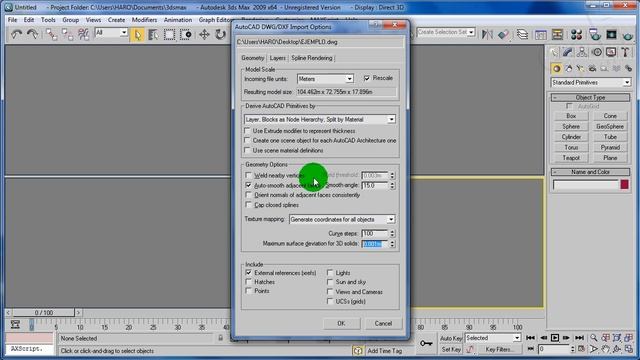
Task: Click the GeoSphere object button
Action: 610,127
